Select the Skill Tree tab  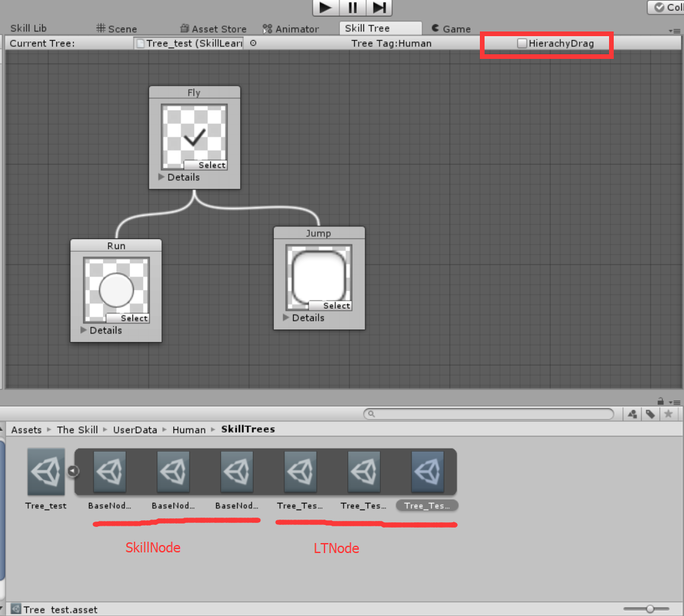[x=380, y=28]
